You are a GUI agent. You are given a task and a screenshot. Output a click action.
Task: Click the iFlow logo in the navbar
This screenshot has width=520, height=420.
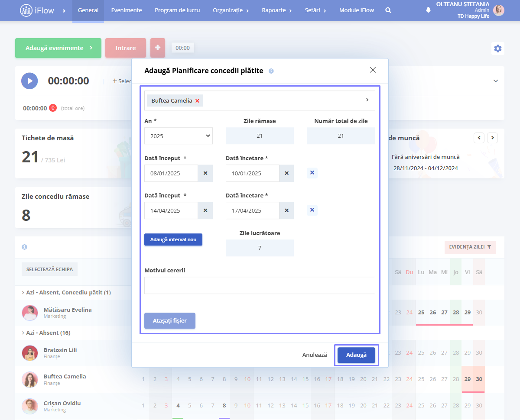(37, 10)
